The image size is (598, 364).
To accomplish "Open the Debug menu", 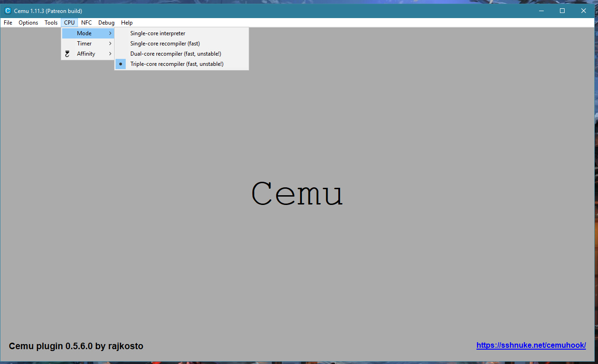I will click(106, 23).
